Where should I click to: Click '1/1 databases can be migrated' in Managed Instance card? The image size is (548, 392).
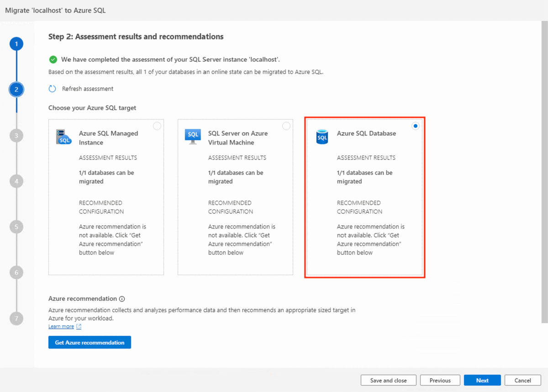[106, 177]
